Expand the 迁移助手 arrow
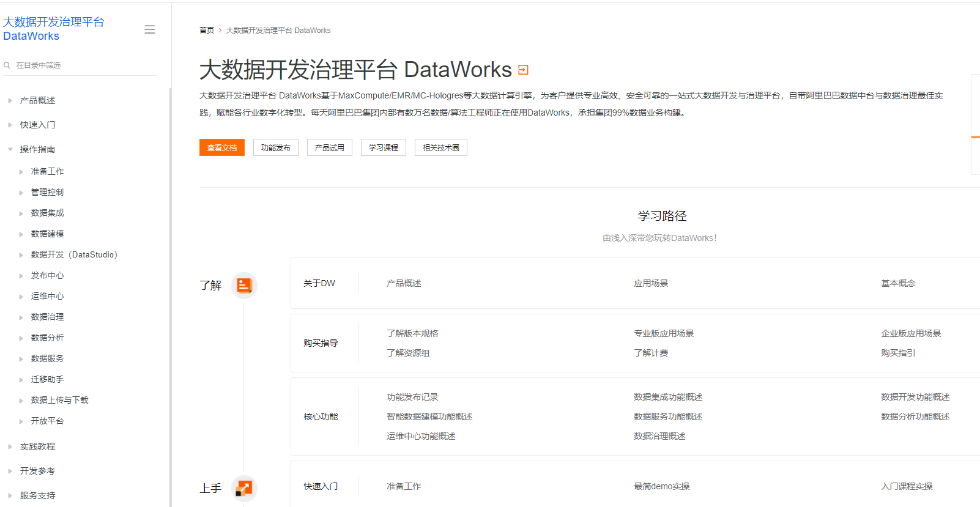 tap(21, 380)
